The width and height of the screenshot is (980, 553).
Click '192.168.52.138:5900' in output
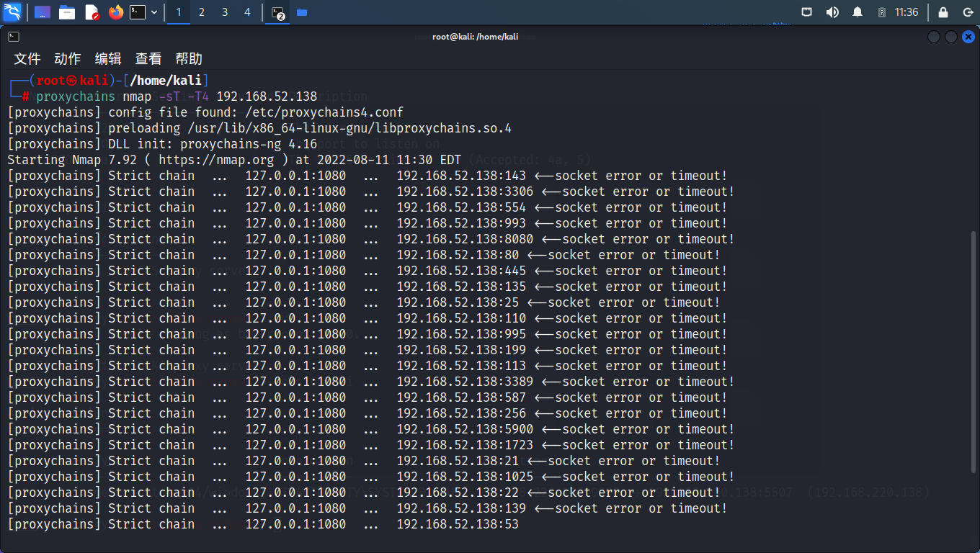point(465,429)
